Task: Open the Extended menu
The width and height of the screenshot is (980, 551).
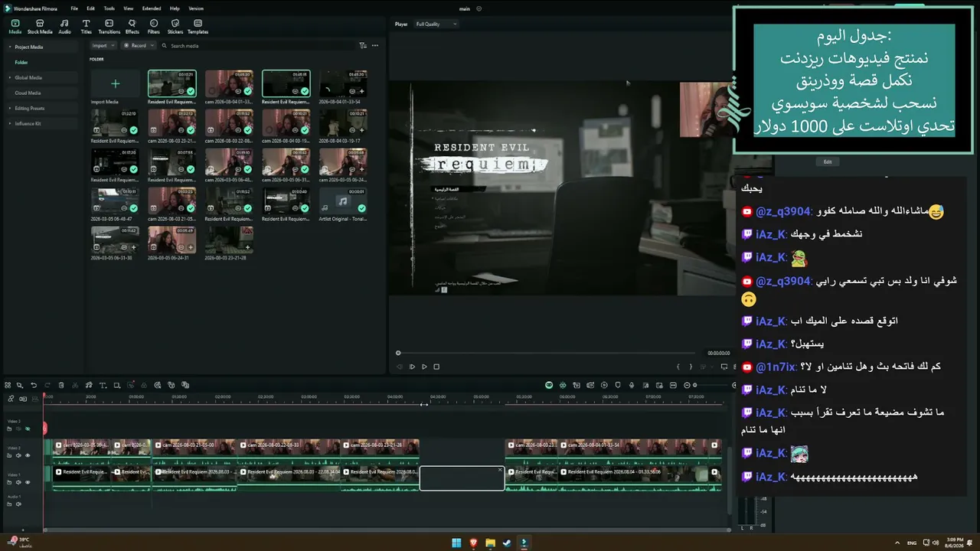Action: pos(152,8)
